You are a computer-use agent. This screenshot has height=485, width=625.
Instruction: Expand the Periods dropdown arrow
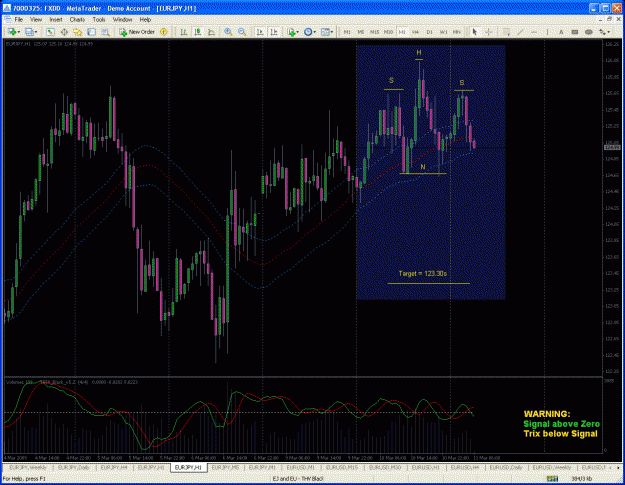click(x=315, y=32)
